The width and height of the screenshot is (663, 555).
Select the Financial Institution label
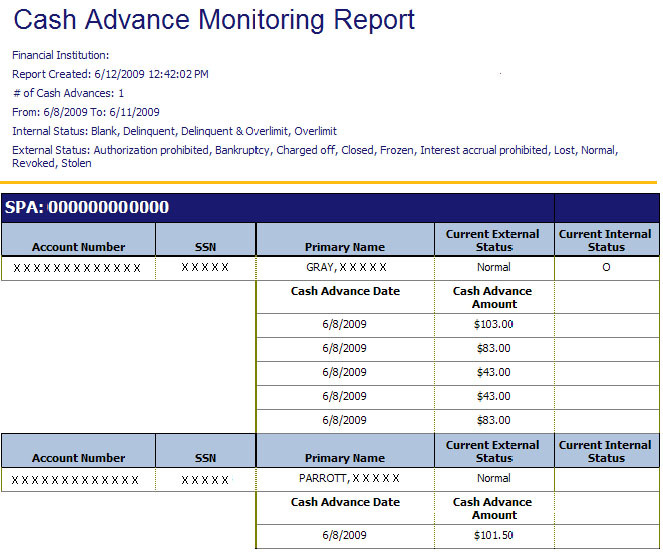pos(61,55)
